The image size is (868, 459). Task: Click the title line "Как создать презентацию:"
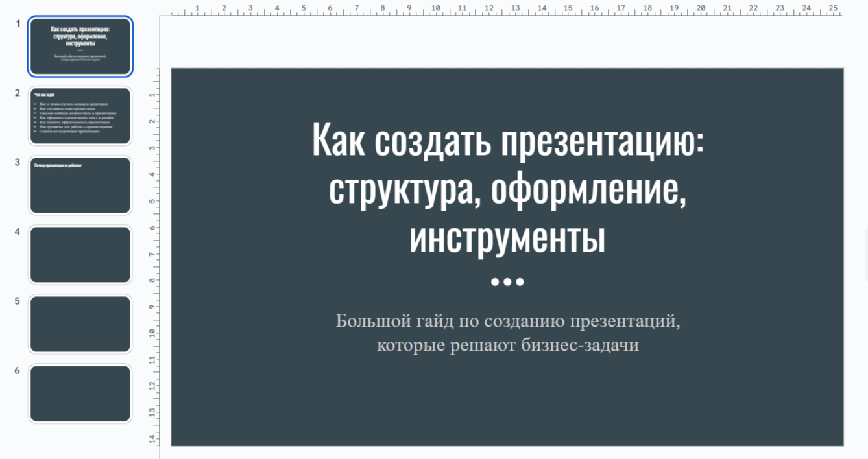click(507, 139)
